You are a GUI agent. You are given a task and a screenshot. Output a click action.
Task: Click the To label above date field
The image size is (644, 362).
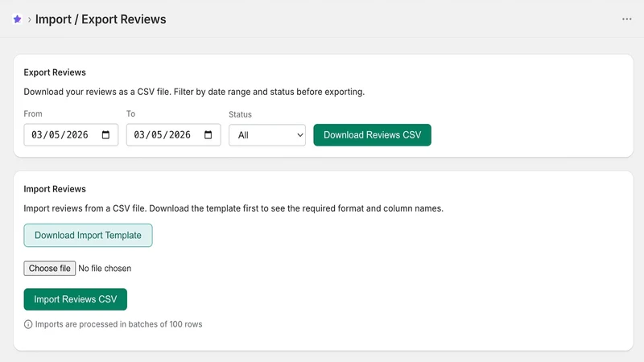(130, 113)
